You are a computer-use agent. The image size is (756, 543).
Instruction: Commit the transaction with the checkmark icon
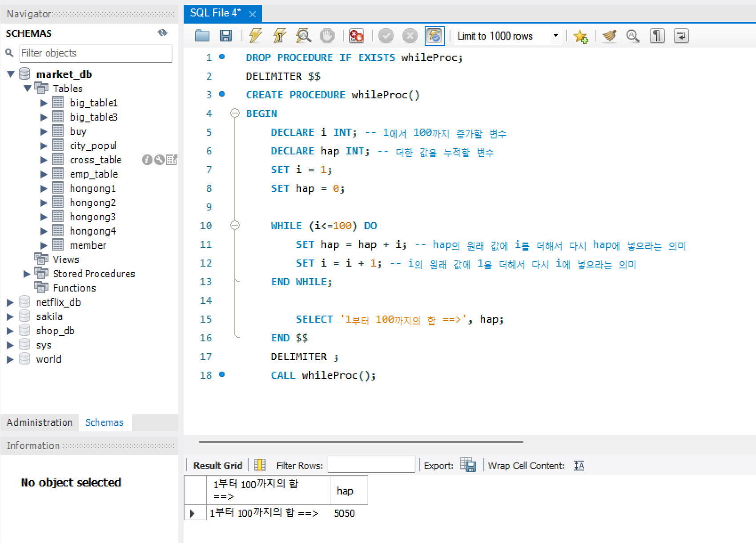pyautogui.click(x=386, y=36)
